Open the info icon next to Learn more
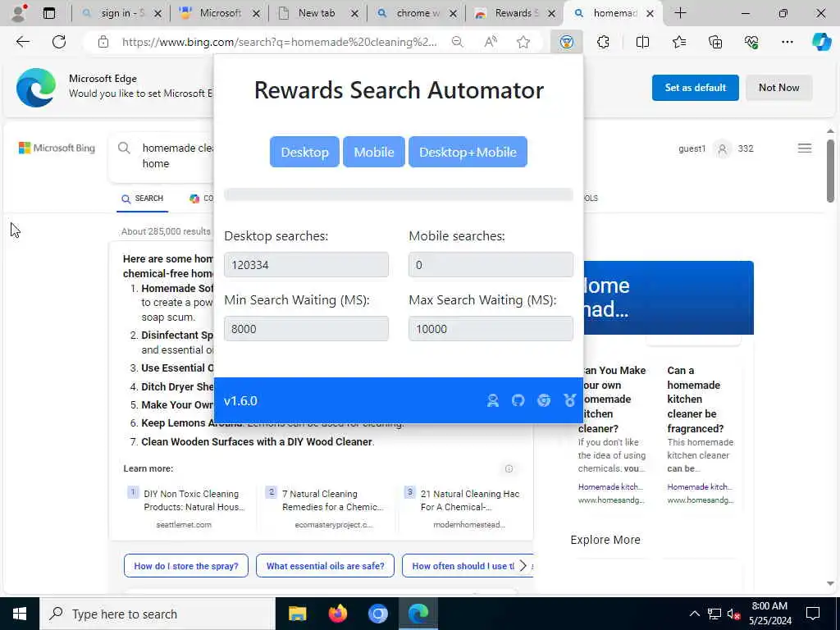Viewport: 840px width, 630px height. point(509,468)
